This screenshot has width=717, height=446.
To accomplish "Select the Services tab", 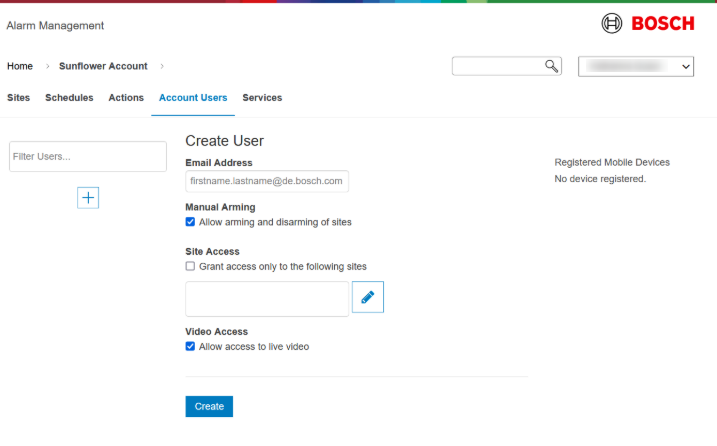I will click(x=262, y=98).
